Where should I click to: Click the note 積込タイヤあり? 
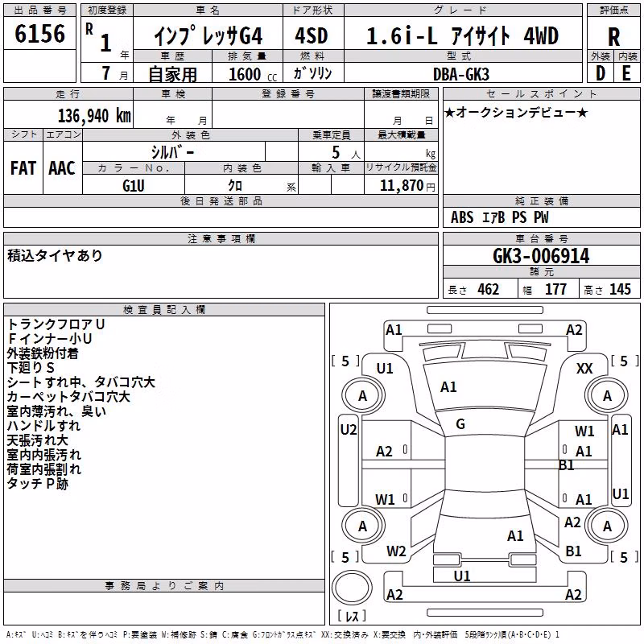[x=55, y=255]
